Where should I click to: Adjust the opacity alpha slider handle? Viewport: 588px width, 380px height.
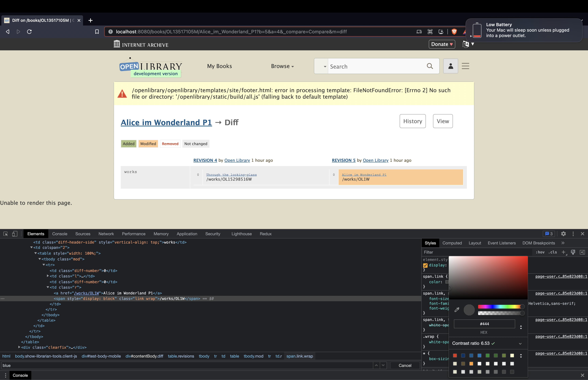click(522, 313)
